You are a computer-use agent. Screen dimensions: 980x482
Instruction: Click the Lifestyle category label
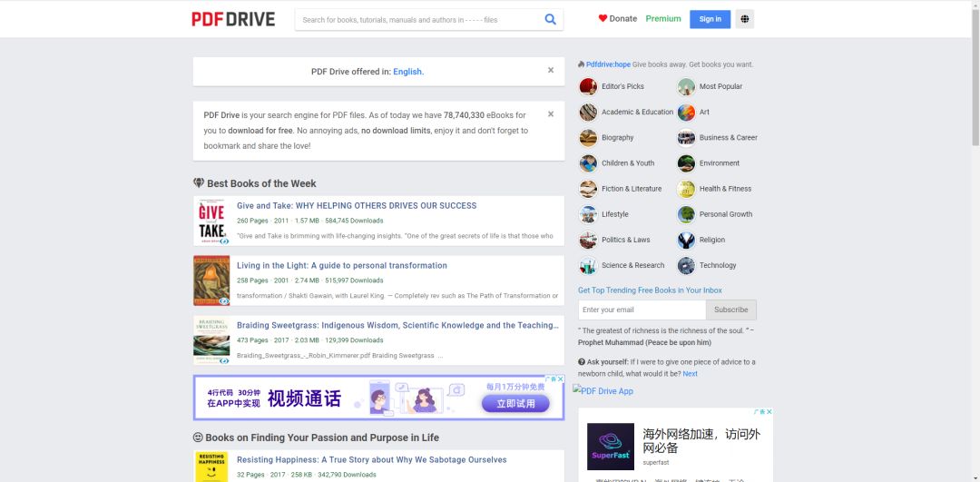pos(615,214)
